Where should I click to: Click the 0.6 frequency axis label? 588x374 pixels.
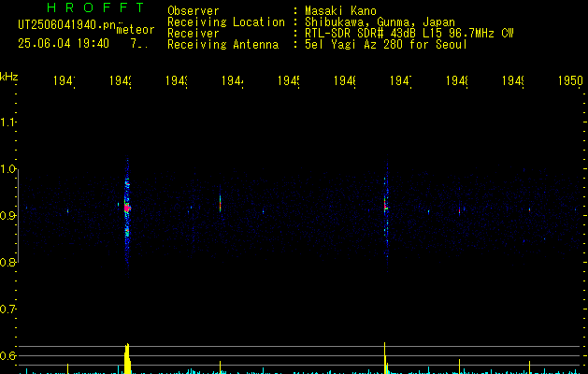click(x=8, y=355)
